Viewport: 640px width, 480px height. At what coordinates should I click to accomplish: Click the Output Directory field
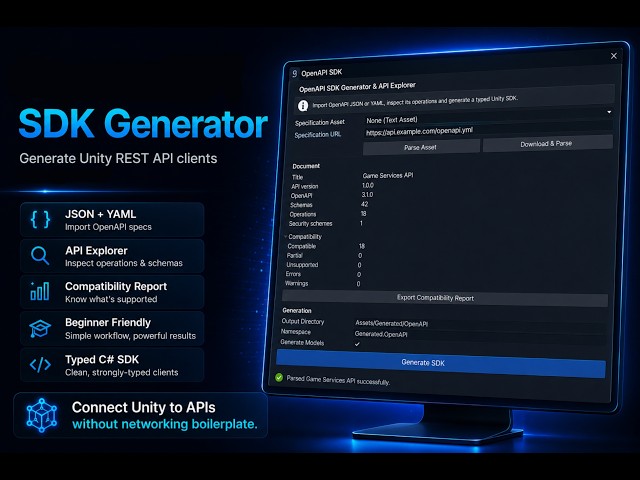click(x=480, y=324)
